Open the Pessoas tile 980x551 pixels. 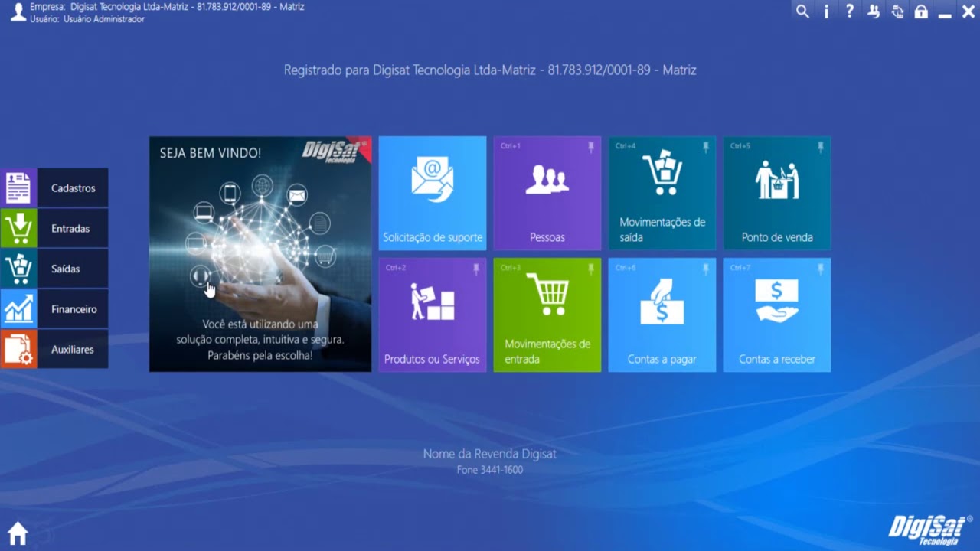tap(547, 193)
